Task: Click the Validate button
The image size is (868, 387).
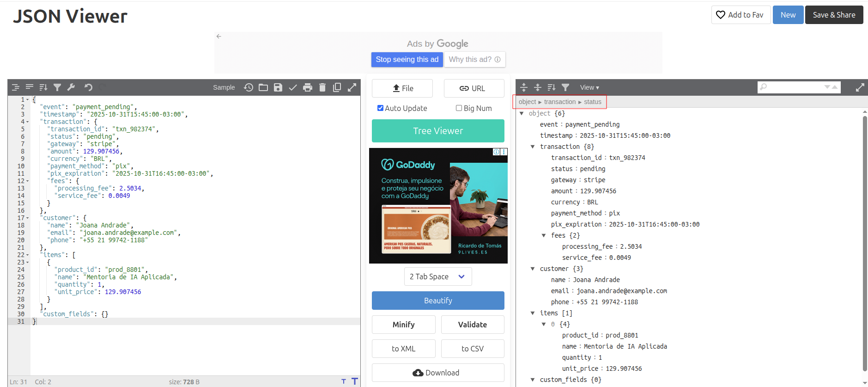Action: (472, 325)
